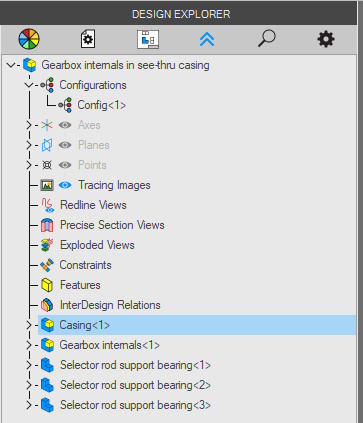Select the Gearbox internals<1> label

pos(110,345)
